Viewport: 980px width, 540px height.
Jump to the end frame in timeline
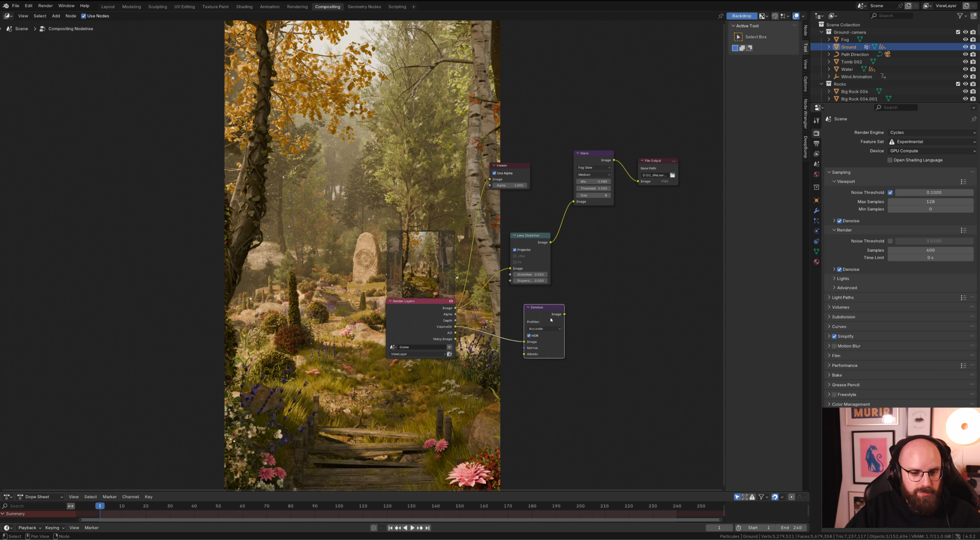(x=428, y=528)
